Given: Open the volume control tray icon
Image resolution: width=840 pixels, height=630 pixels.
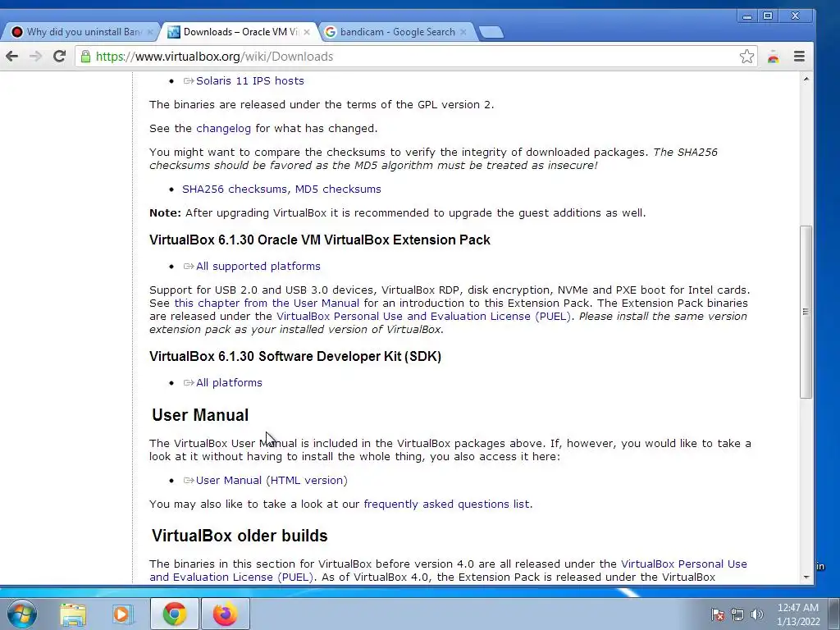Looking at the screenshot, I should click(757, 614).
